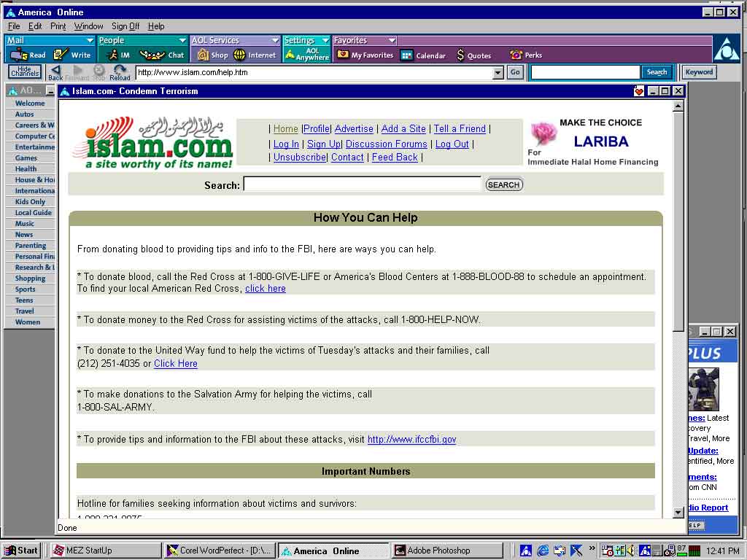Submit the islam.com SEARCH button

click(x=504, y=184)
